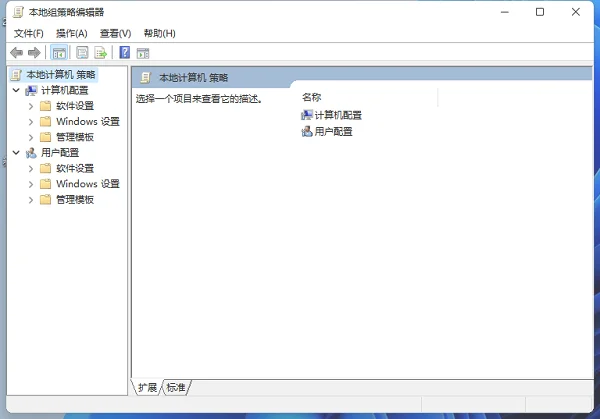This screenshot has width=600, height=419.
Task: Click the 计算机配置 icon in the right list
Action: click(307, 115)
